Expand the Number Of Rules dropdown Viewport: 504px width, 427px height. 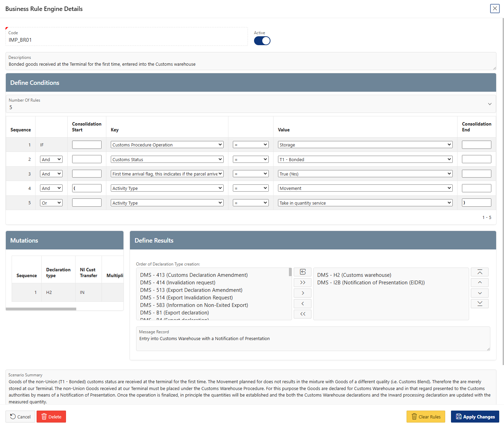251,104
